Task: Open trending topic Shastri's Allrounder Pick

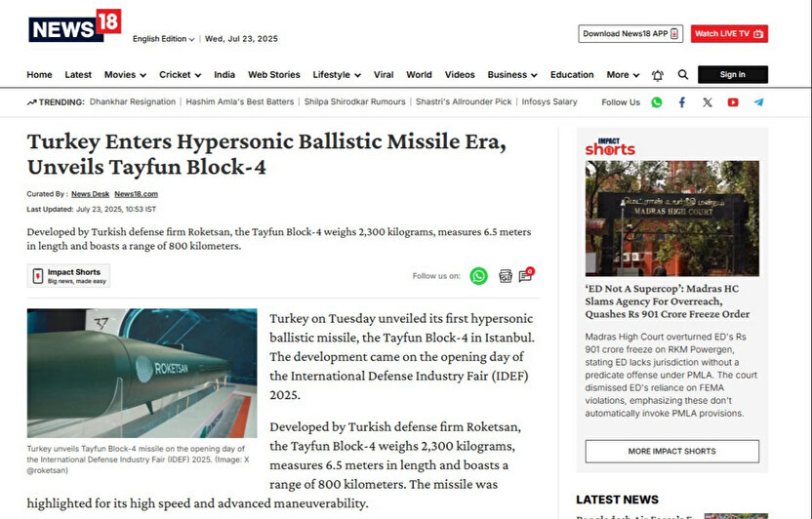Action: coord(464,101)
